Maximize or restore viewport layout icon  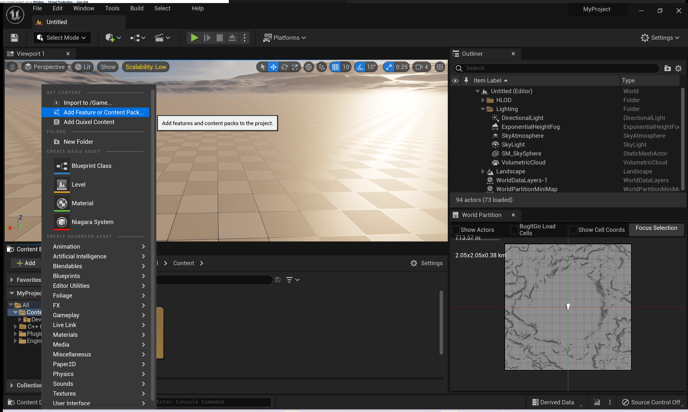point(440,67)
